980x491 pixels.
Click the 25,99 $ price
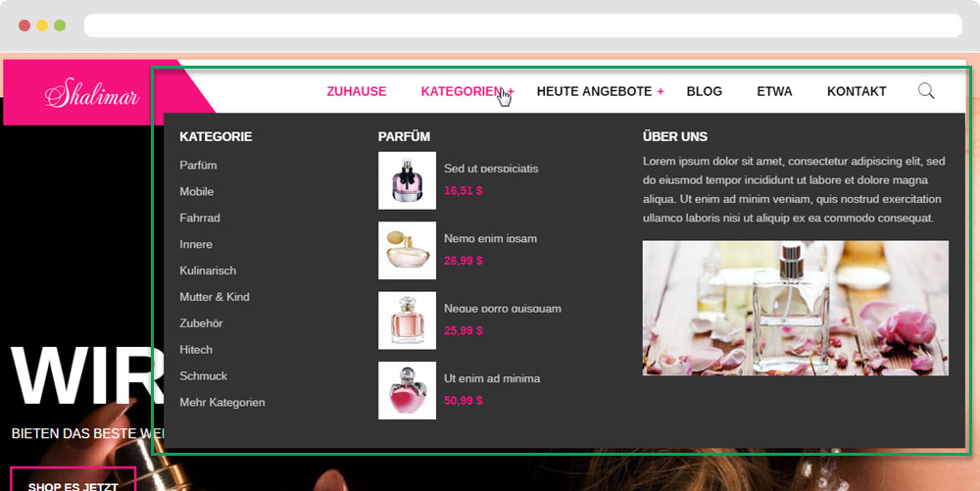tap(464, 330)
